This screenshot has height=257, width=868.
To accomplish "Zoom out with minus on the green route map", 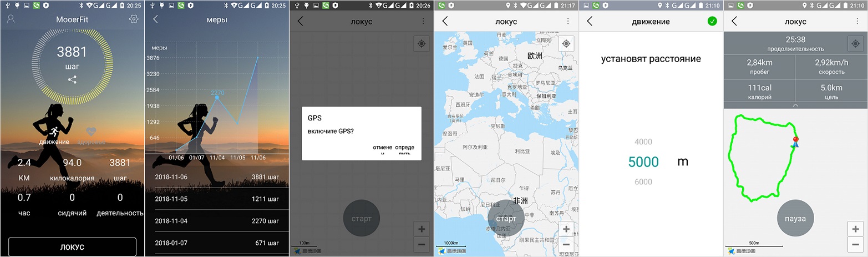I will click(x=856, y=245).
